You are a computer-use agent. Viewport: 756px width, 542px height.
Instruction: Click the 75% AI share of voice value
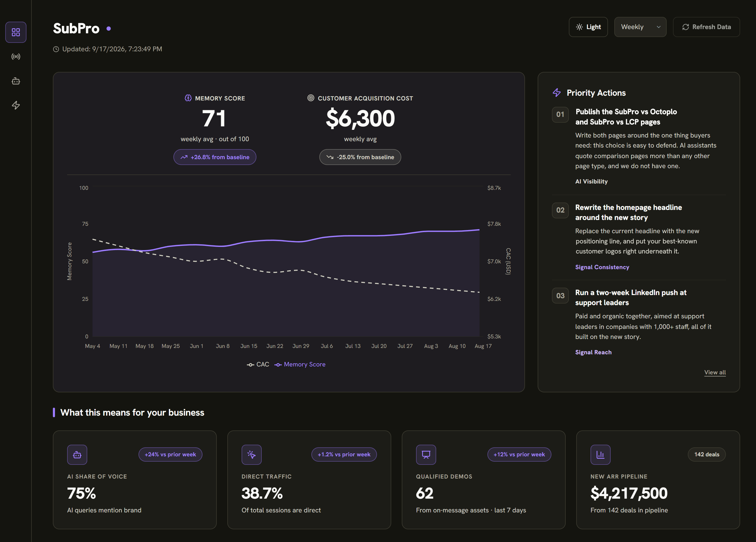point(81,493)
